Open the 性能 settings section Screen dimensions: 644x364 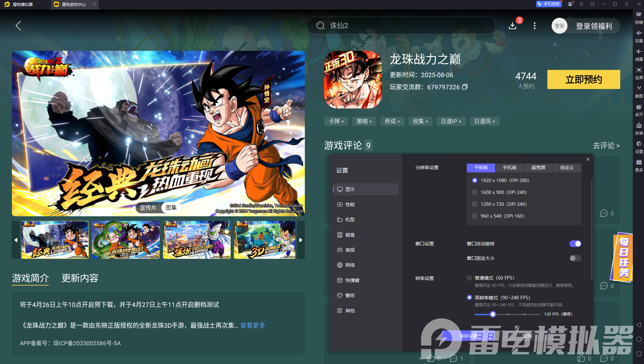(x=350, y=204)
